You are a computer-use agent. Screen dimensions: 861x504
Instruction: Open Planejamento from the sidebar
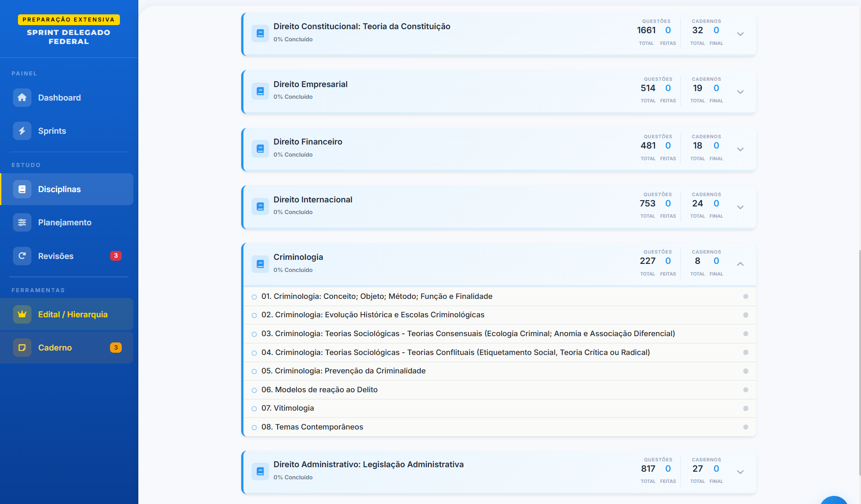tap(67, 222)
